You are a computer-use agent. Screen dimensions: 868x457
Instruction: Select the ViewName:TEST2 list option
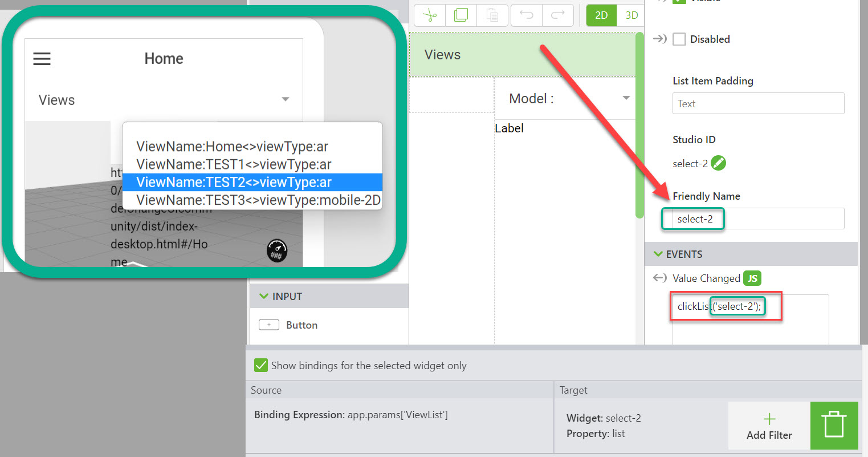coord(251,183)
